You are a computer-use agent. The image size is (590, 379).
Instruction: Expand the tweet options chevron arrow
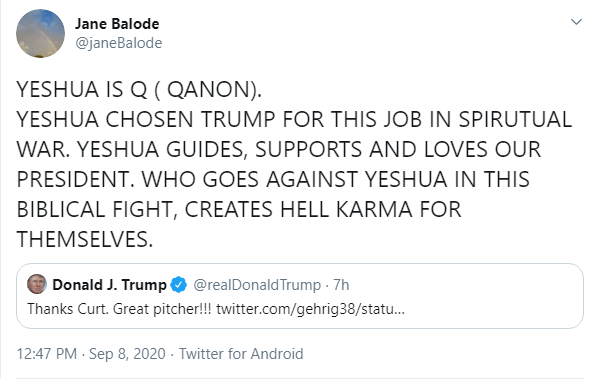coord(576,22)
